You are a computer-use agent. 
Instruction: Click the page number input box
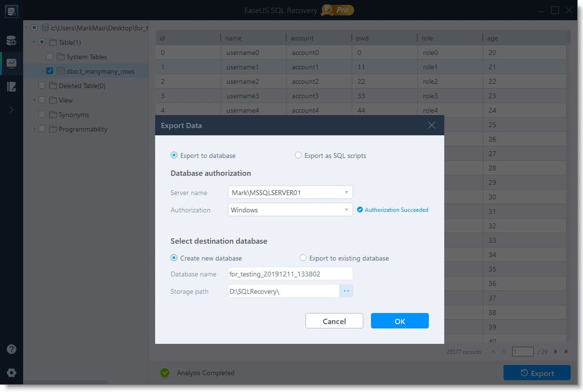point(523,352)
